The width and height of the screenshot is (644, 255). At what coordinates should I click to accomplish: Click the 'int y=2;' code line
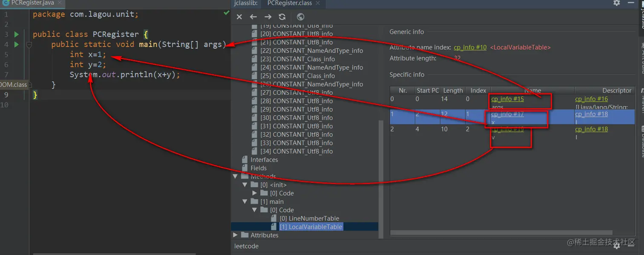point(88,64)
